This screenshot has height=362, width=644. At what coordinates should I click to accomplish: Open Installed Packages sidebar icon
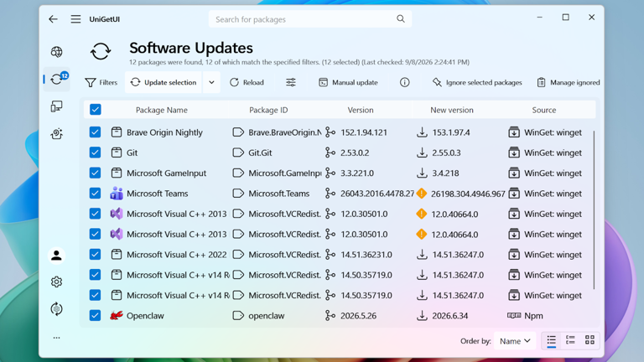click(x=57, y=106)
